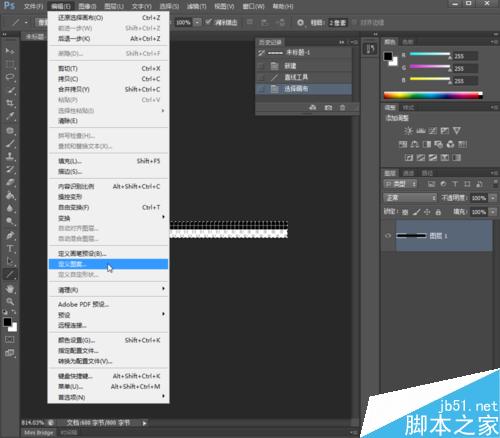Select the Horizontal Type tool
Image resolution: width=500 pixels, height=438 pixels.
click(x=10, y=249)
